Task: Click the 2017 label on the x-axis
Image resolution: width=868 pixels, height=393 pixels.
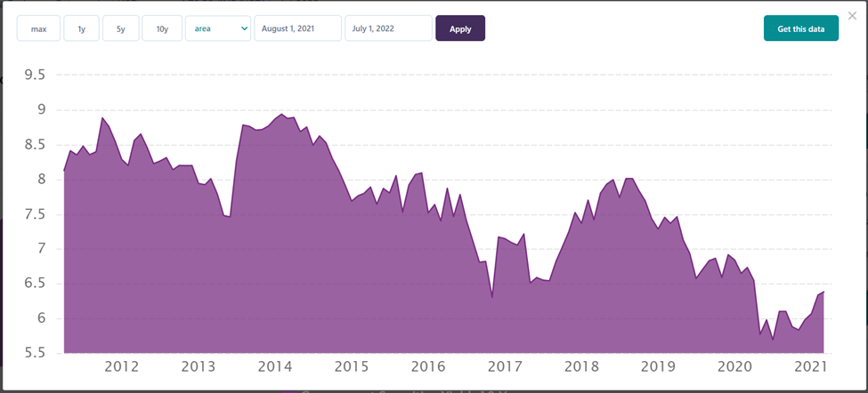Action: pos(504,366)
